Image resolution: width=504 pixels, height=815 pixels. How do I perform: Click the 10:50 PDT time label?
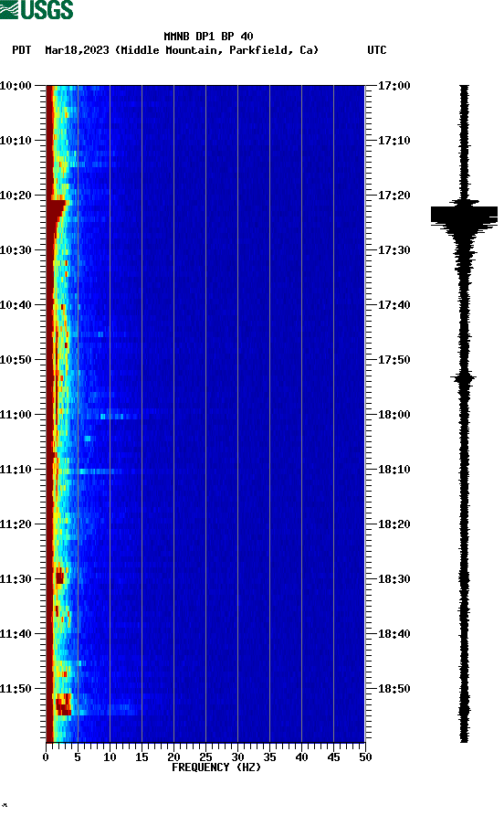tap(16, 360)
